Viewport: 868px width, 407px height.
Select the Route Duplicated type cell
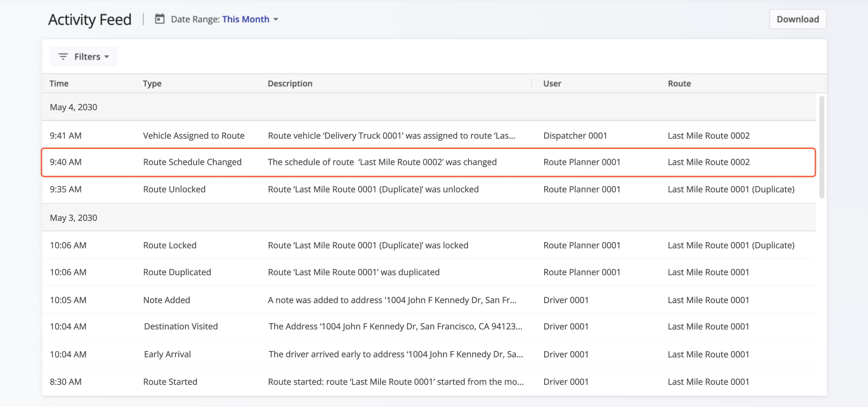pyautogui.click(x=177, y=272)
